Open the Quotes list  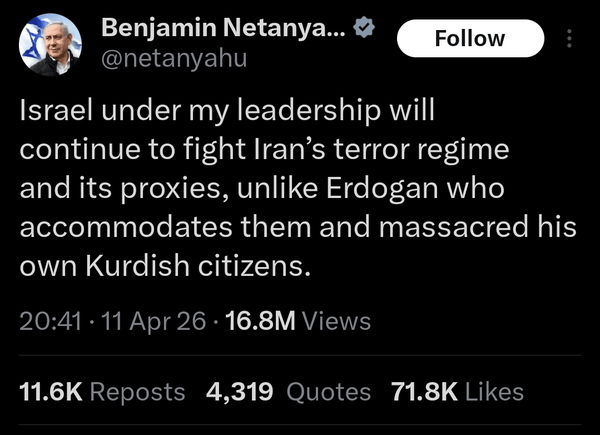(328, 391)
